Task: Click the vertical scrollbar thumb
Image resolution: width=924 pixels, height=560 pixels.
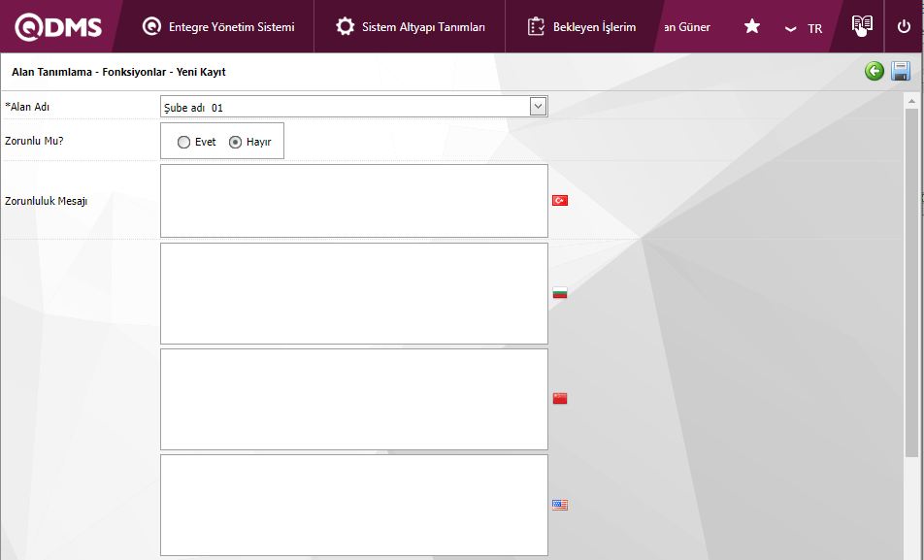Action: (x=911, y=281)
